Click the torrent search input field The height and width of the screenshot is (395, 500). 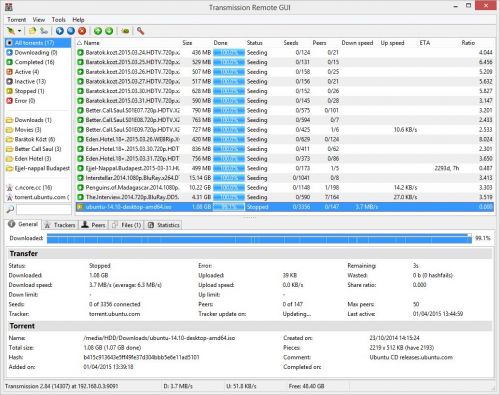[x=43, y=209]
